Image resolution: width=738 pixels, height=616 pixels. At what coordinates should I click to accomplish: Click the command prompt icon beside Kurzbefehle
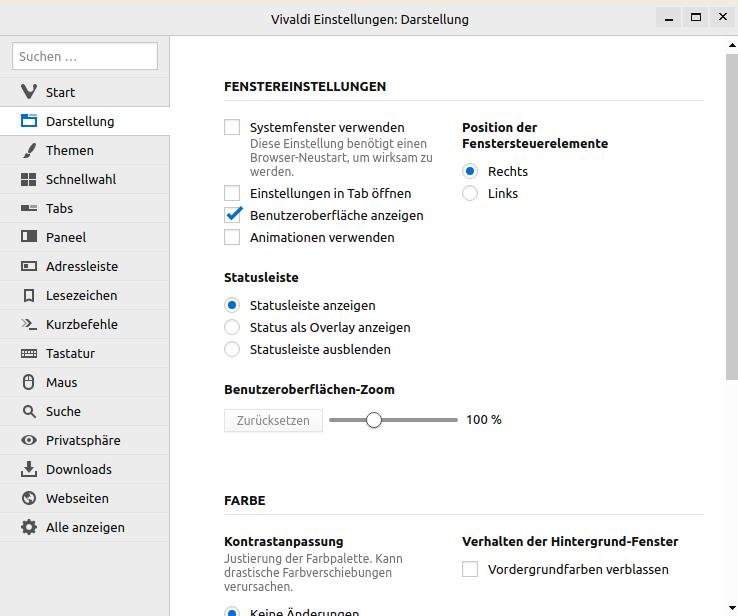tap(29, 324)
